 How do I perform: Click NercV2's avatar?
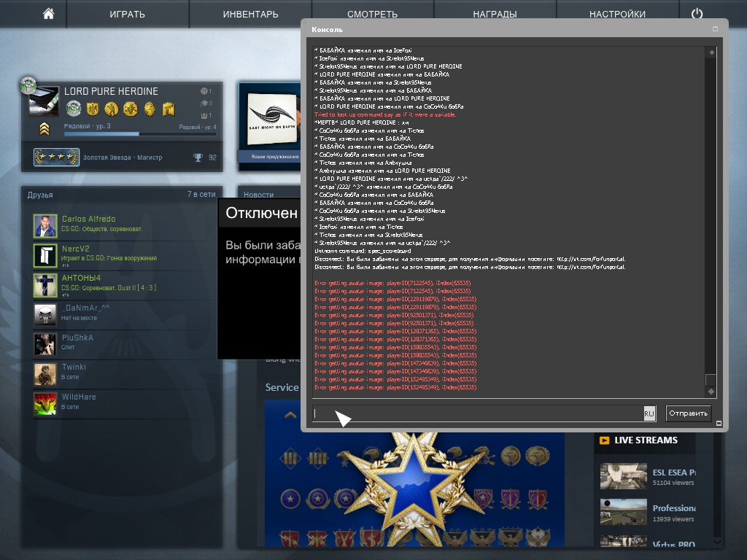click(x=45, y=255)
